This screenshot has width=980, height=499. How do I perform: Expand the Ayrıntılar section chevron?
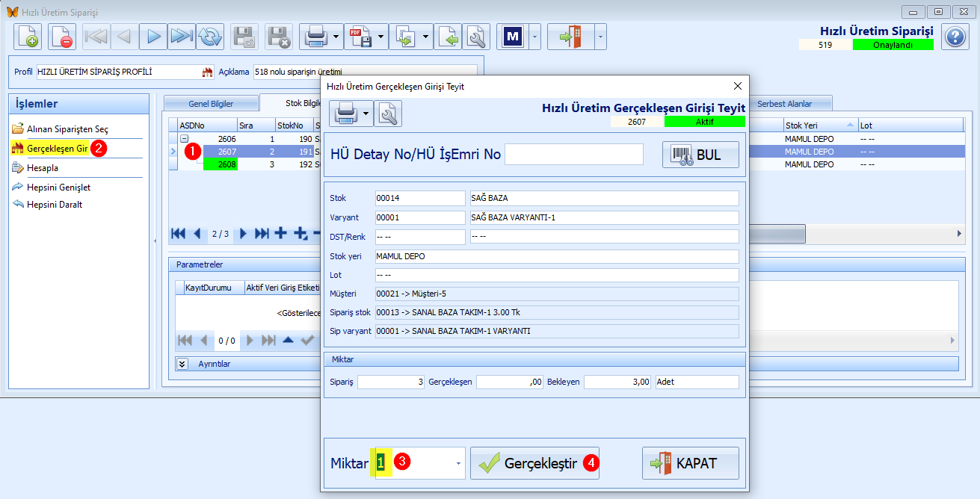pyautogui.click(x=182, y=364)
